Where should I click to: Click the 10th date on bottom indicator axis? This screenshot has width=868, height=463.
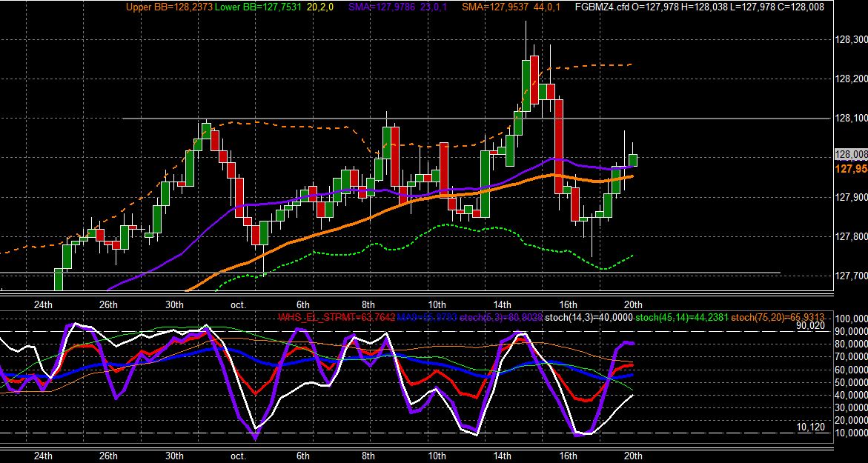pyautogui.click(x=437, y=456)
